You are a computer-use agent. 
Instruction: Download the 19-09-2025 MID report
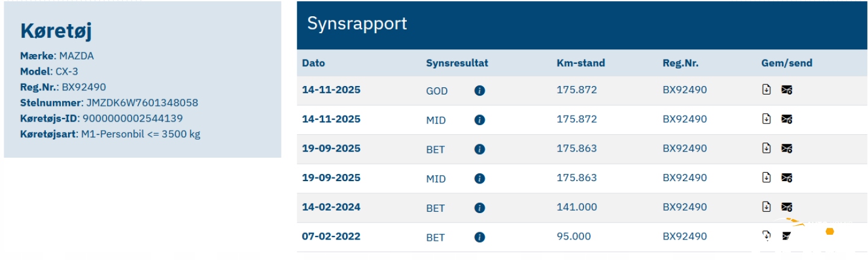tap(767, 178)
